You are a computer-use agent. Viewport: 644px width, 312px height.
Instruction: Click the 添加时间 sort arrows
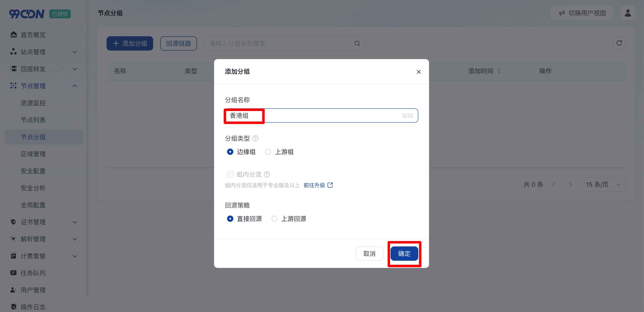[499, 71]
